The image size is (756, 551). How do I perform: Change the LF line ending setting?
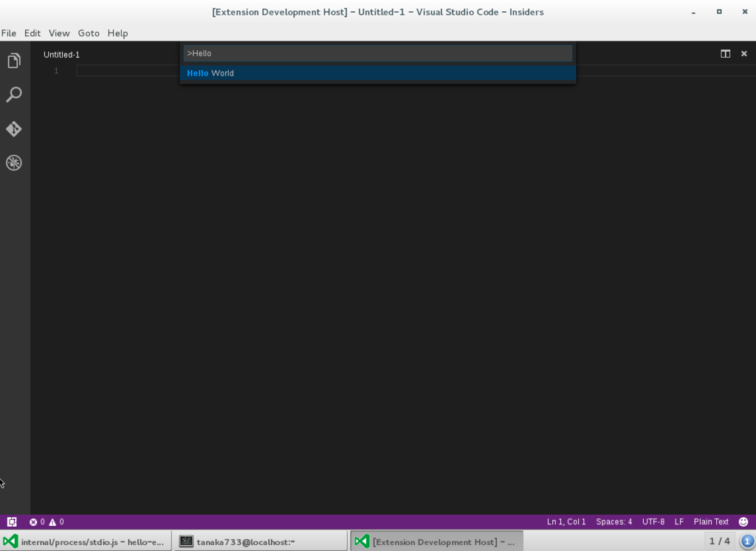679,521
